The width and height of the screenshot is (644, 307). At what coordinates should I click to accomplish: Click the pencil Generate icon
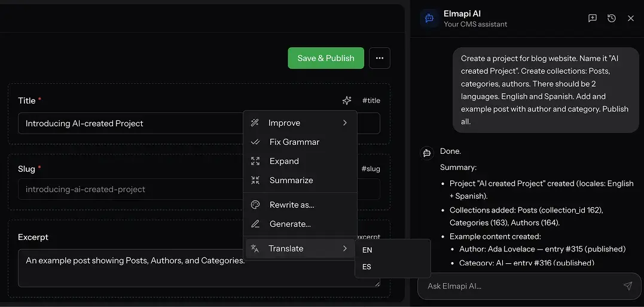coord(255,224)
